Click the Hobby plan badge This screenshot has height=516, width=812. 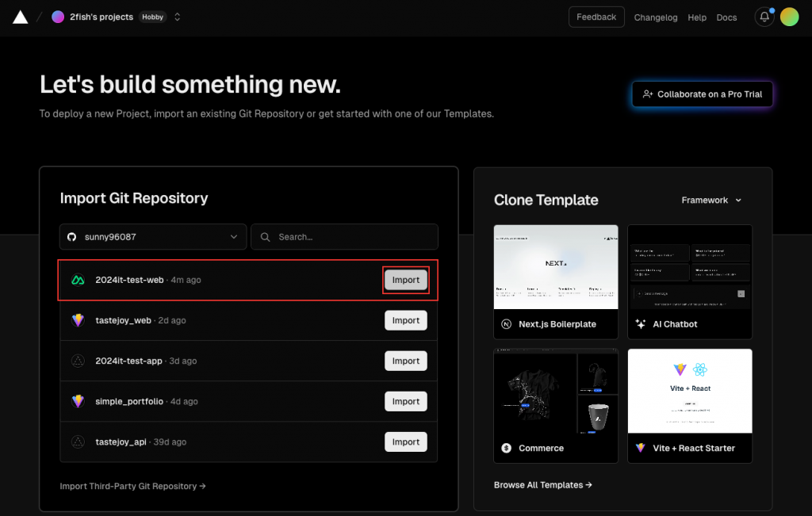(x=153, y=17)
